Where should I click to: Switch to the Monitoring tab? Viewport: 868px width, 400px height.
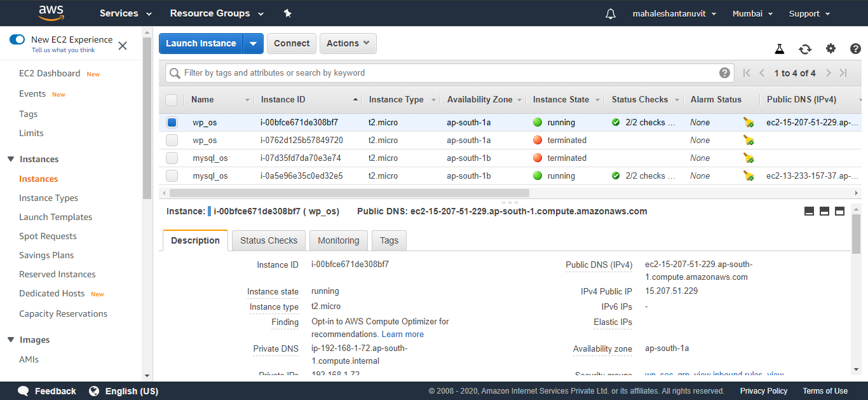click(x=339, y=240)
